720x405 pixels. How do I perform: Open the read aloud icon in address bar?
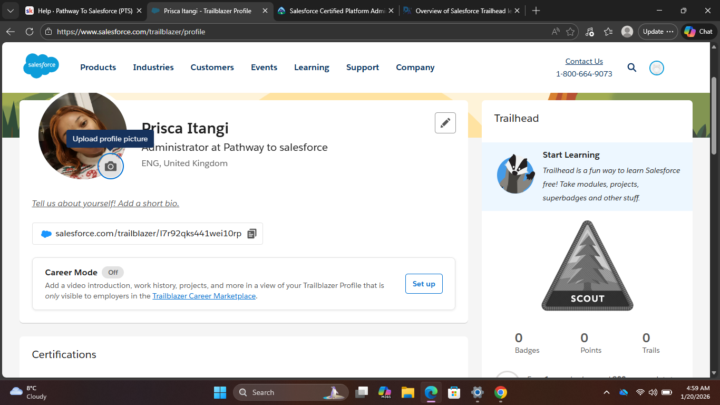pos(556,32)
